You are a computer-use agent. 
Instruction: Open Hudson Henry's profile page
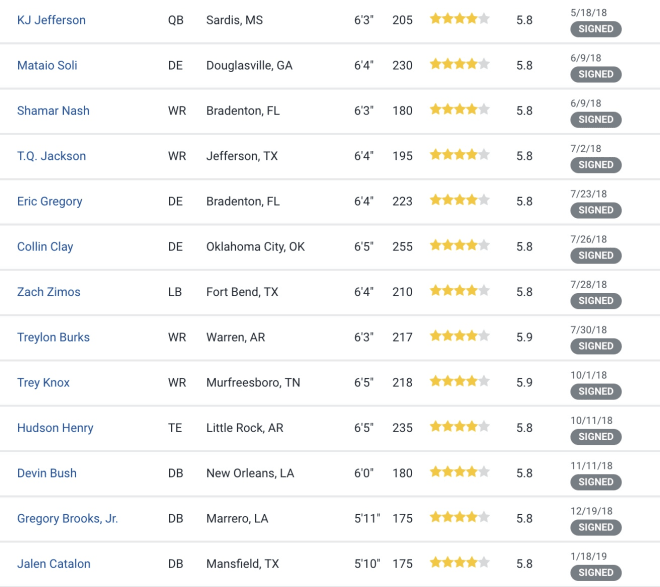click(55, 428)
